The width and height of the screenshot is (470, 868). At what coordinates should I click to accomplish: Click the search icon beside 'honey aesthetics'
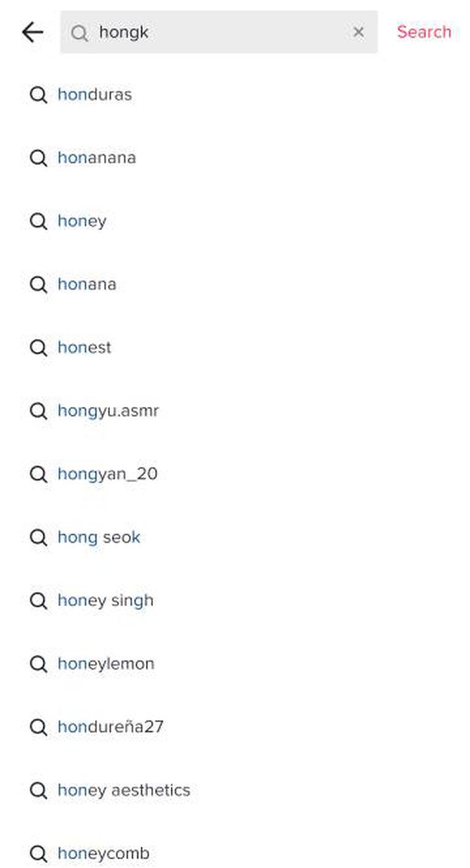coord(39,790)
